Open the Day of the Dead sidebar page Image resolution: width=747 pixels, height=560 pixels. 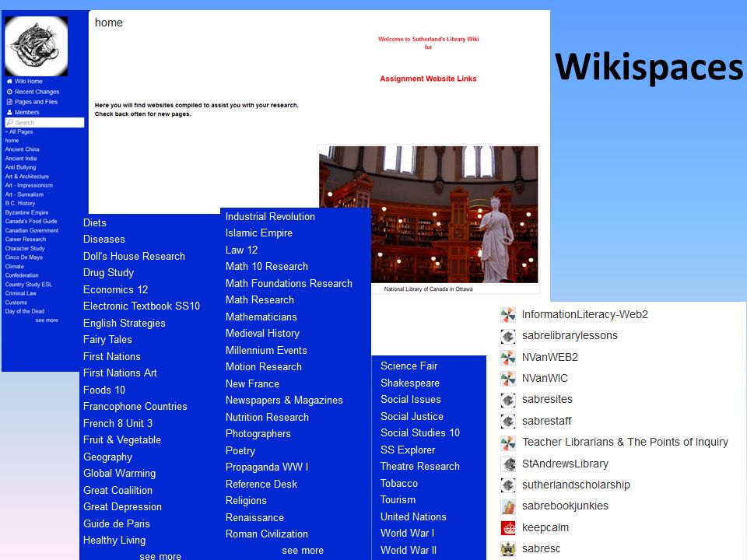tap(25, 311)
